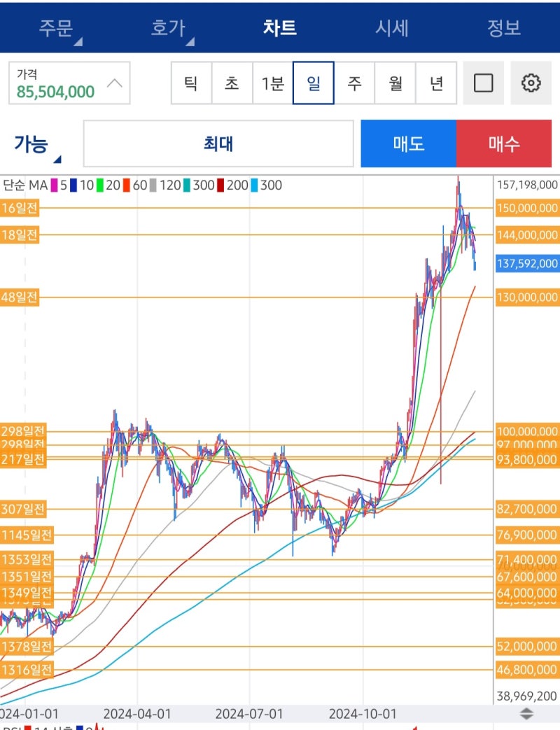Select the 초 seconds interval

(x=232, y=83)
